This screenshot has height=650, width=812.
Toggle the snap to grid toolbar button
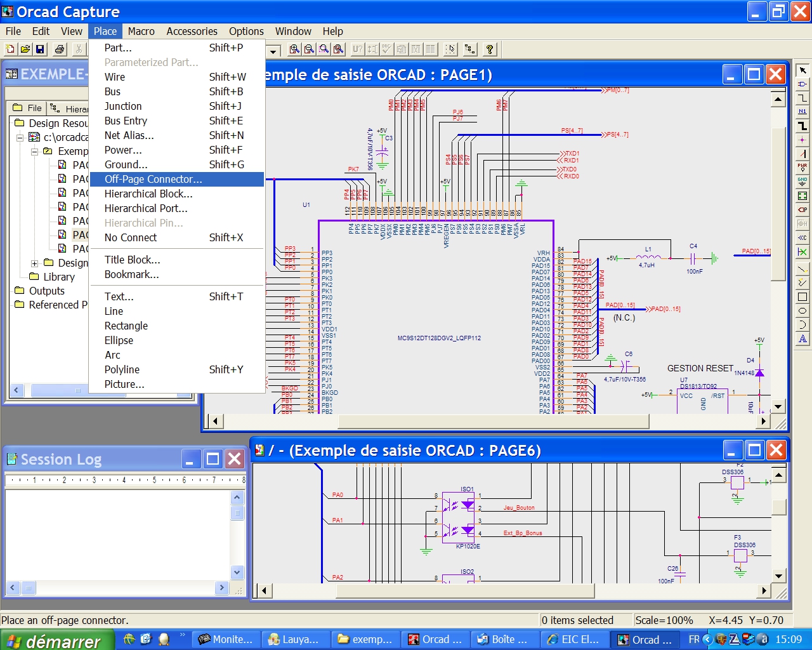point(450,49)
